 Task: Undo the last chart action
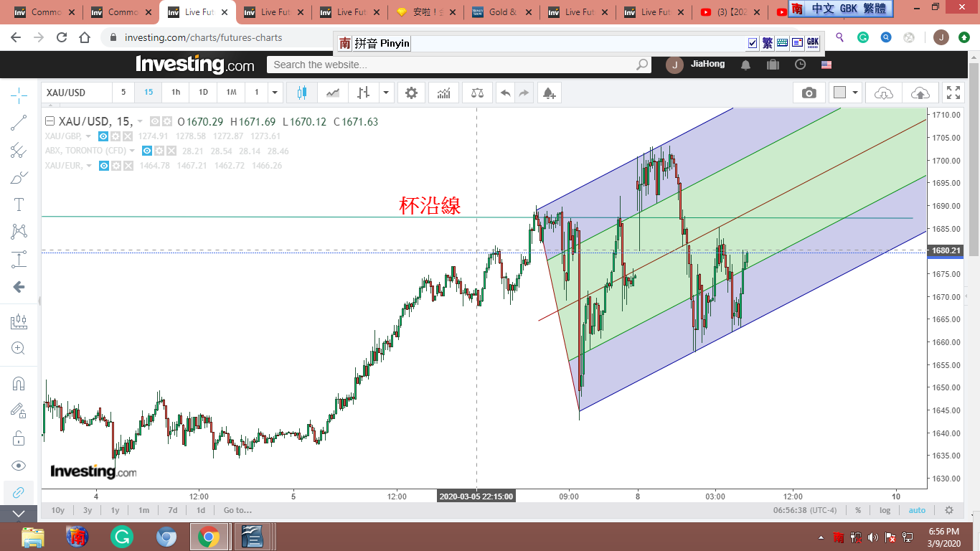click(506, 93)
